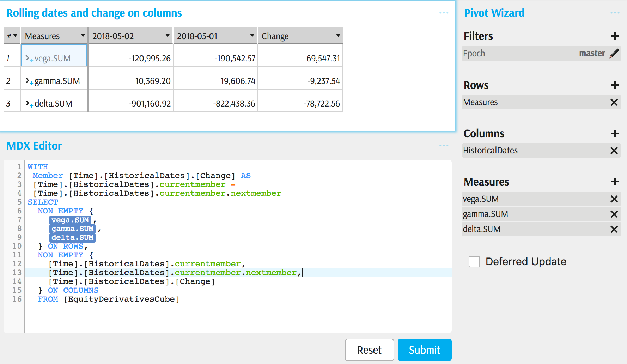Remove the gamma.SUM measure

(x=614, y=214)
